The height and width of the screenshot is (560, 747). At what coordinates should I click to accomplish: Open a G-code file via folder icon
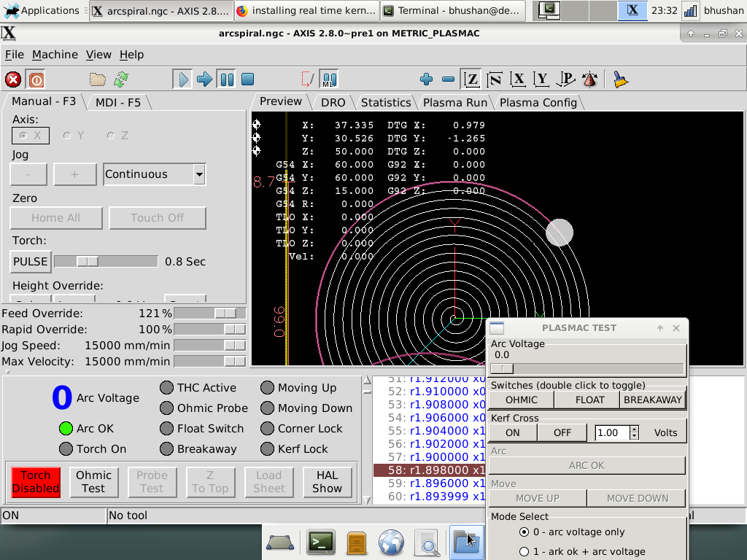tap(98, 79)
